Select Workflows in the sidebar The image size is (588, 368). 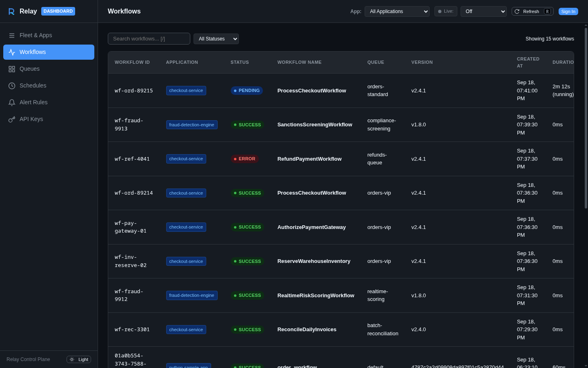49,52
